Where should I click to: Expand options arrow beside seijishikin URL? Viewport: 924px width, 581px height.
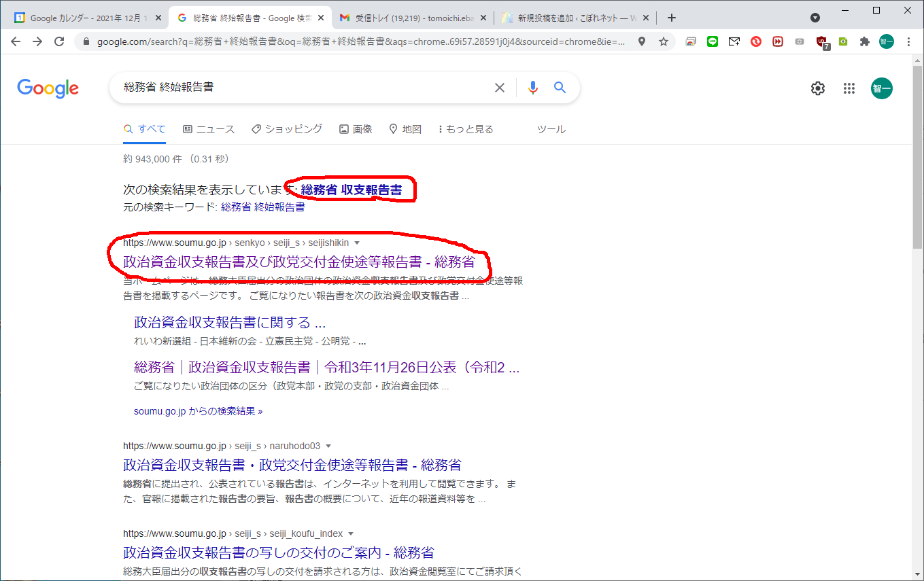pos(357,243)
